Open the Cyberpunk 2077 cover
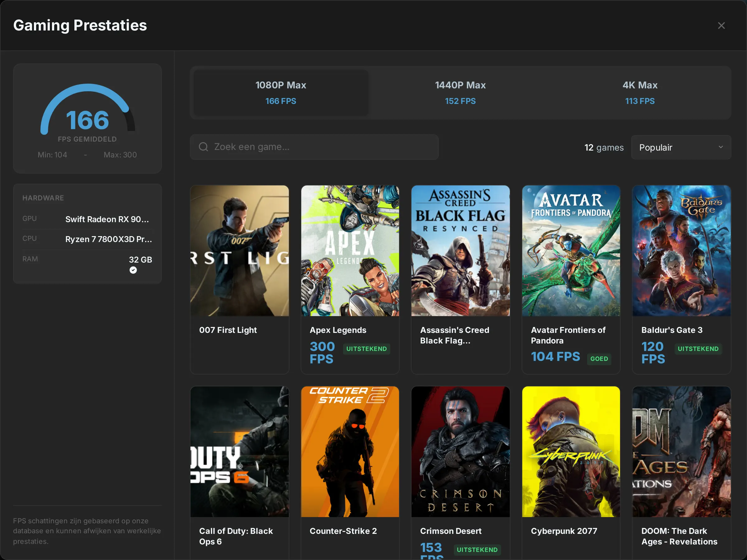 [x=571, y=452]
